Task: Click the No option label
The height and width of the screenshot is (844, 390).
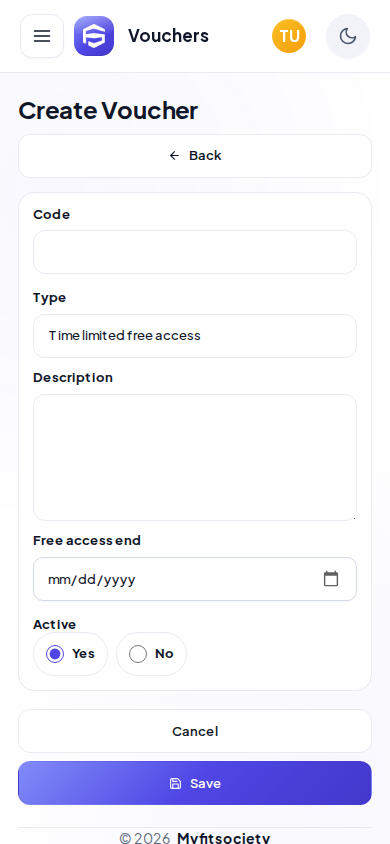Action: point(164,653)
